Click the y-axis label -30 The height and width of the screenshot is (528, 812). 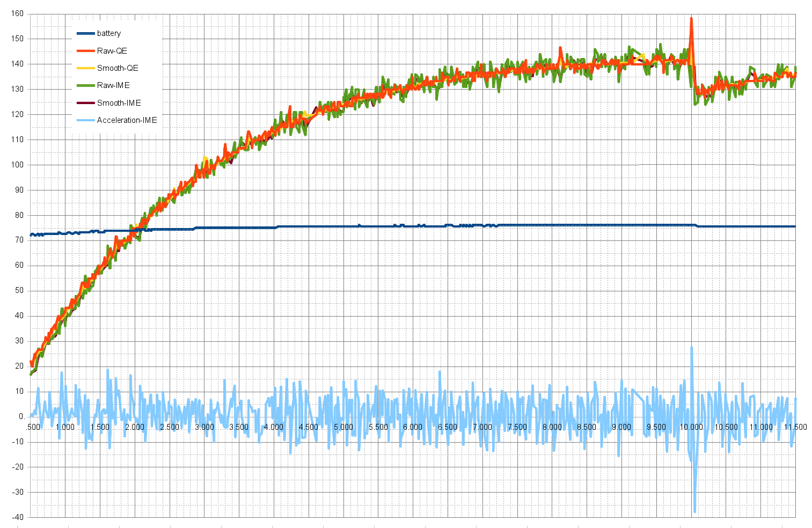(18, 492)
